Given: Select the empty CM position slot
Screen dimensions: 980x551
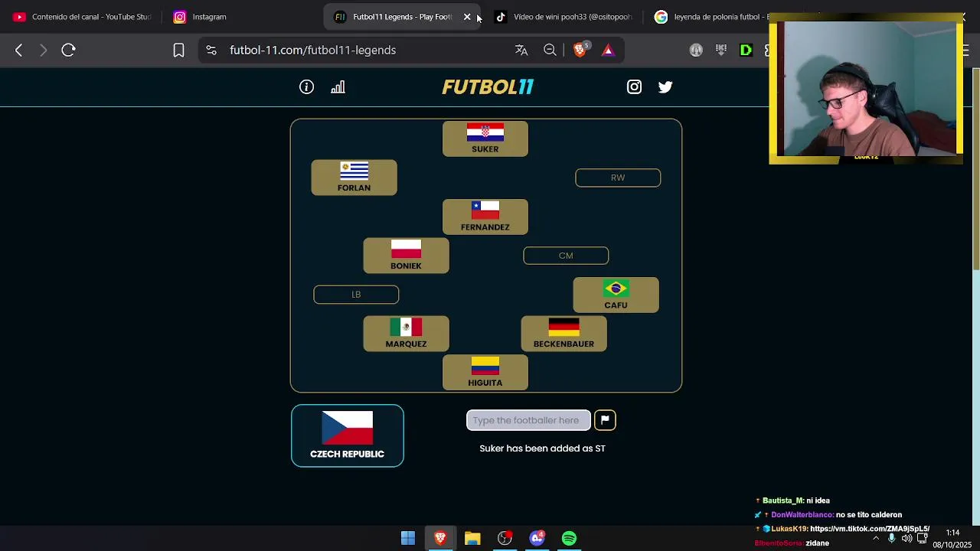Looking at the screenshot, I should 566,256.
